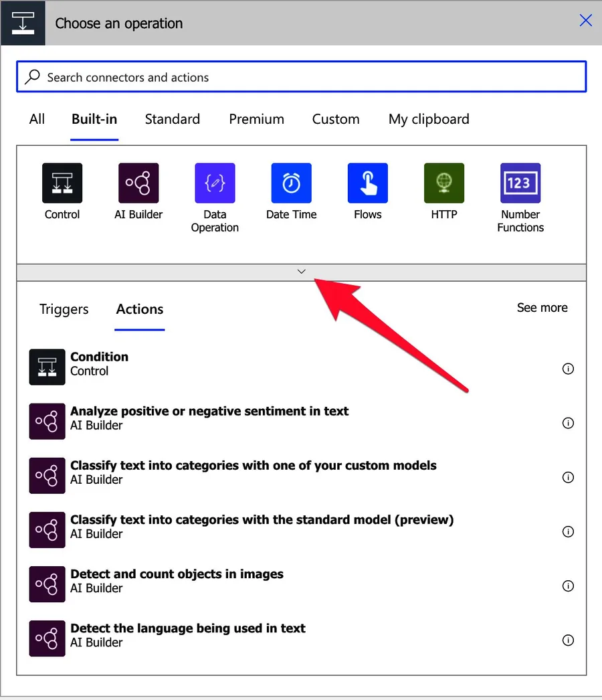Screen dimensions: 602x700
Task: Click the See more link
Action: pos(542,308)
